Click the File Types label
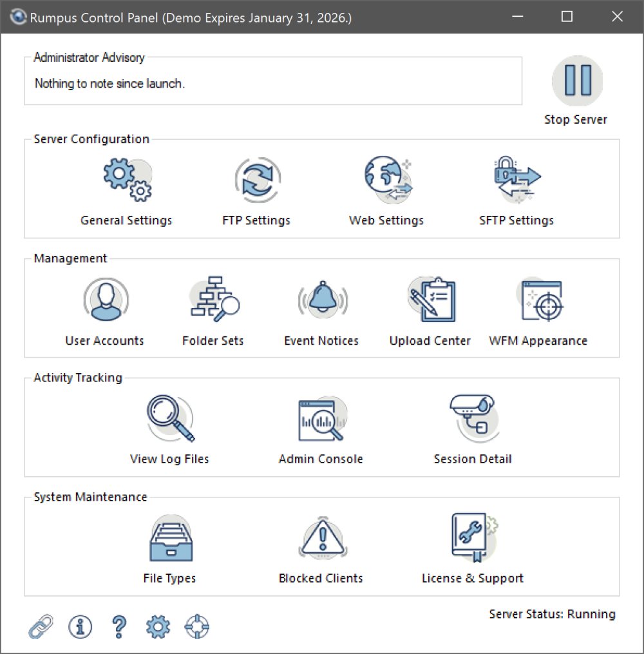The width and height of the screenshot is (644, 654). point(169,579)
